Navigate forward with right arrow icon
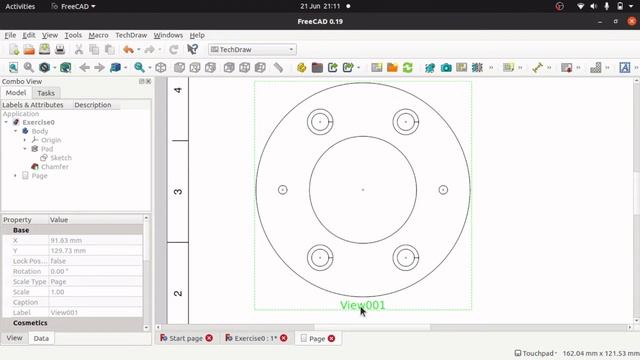 point(99,67)
